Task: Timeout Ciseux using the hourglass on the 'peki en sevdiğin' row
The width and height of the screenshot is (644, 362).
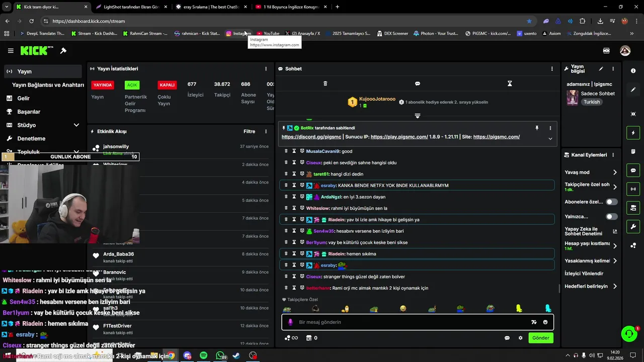Action: 294,162
